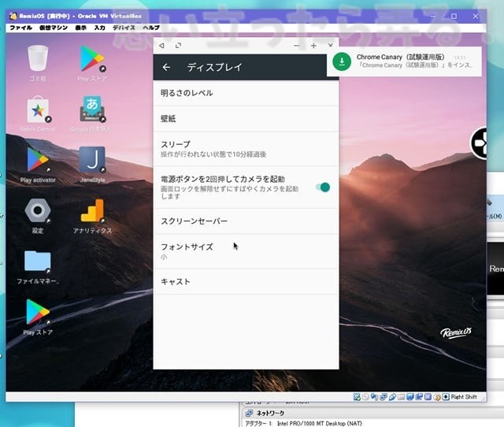Click the optical disc status icon
The height and width of the screenshot is (427, 504).
[x=365, y=397]
